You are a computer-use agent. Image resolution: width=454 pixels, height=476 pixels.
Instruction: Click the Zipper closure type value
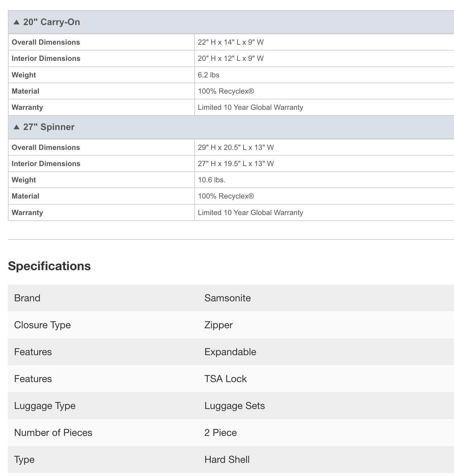[218, 325]
